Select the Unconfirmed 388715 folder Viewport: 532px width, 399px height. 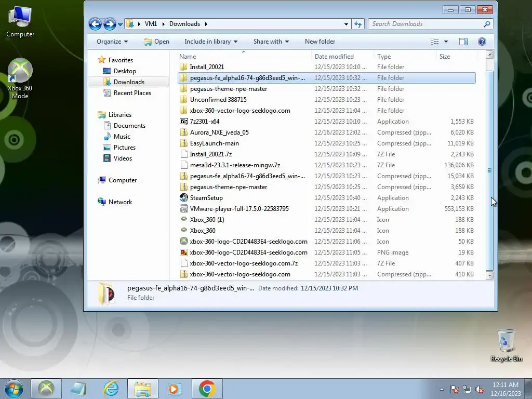[218, 100]
